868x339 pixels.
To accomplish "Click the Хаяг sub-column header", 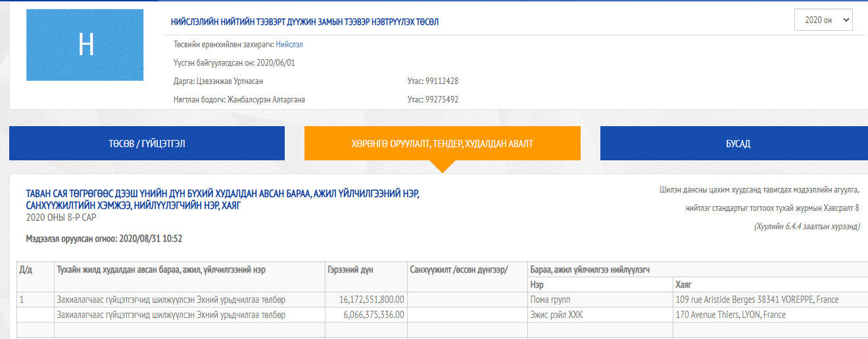I will pos(771,284).
